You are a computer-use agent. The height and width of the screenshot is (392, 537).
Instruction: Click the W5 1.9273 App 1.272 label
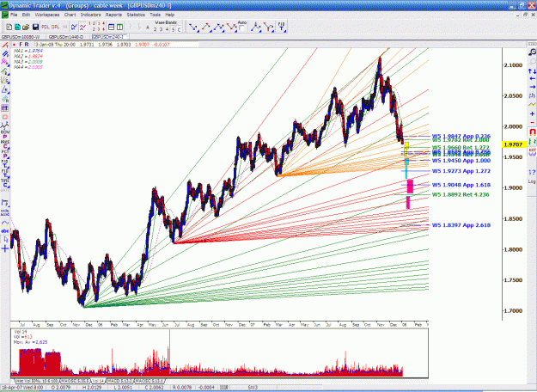(461, 171)
